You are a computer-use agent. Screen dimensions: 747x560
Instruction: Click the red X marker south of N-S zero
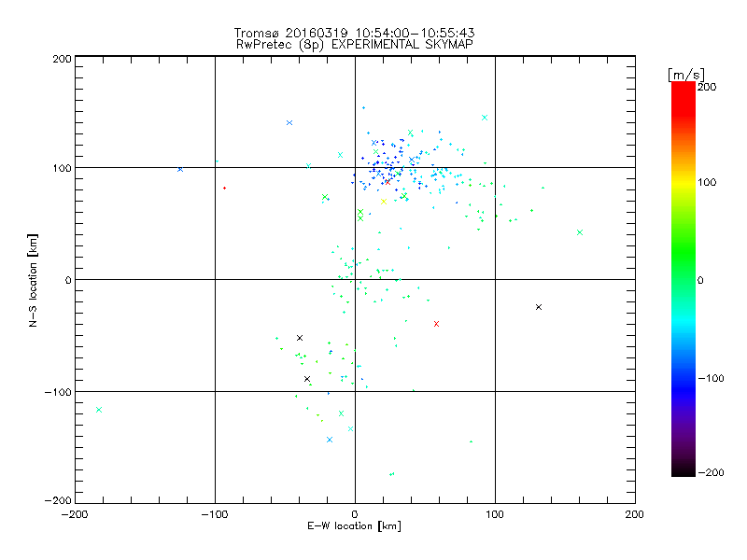(x=436, y=324)
